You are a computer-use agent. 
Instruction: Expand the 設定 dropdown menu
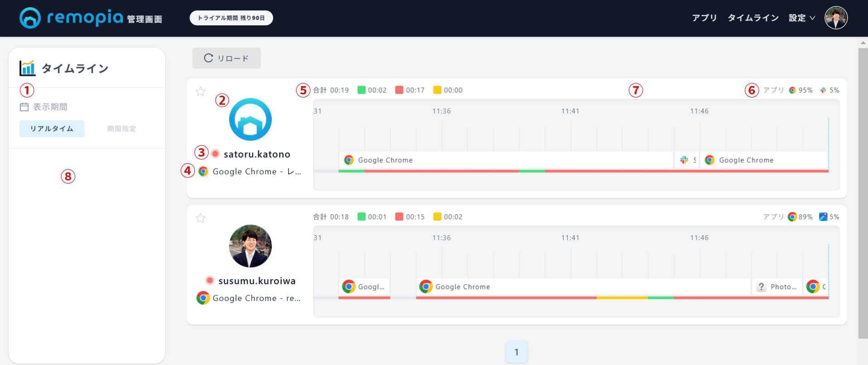click(x=801, y=18)
